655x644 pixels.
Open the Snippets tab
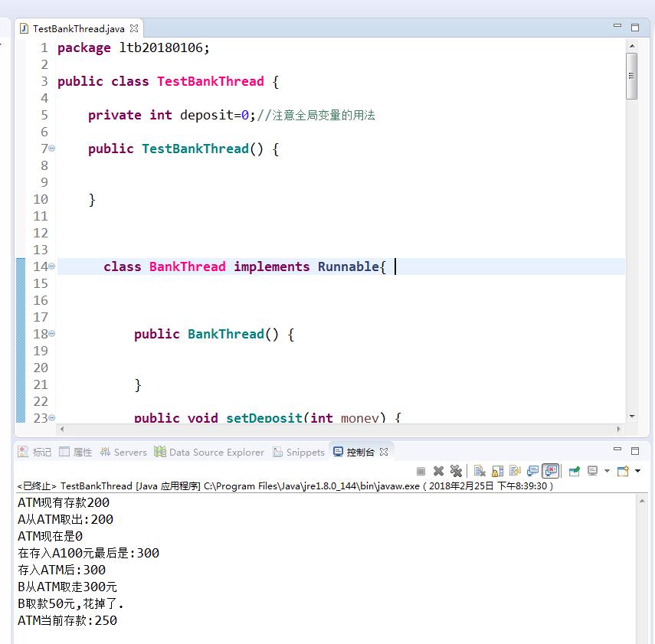point(299,452)
